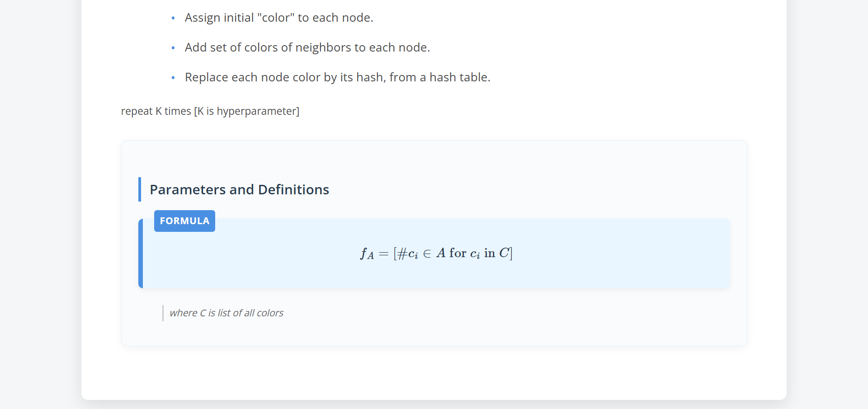This screenshot has width=868, height=409.
Task: Click the "Assign initial color" bullet text
Action: tap(278, 18)
